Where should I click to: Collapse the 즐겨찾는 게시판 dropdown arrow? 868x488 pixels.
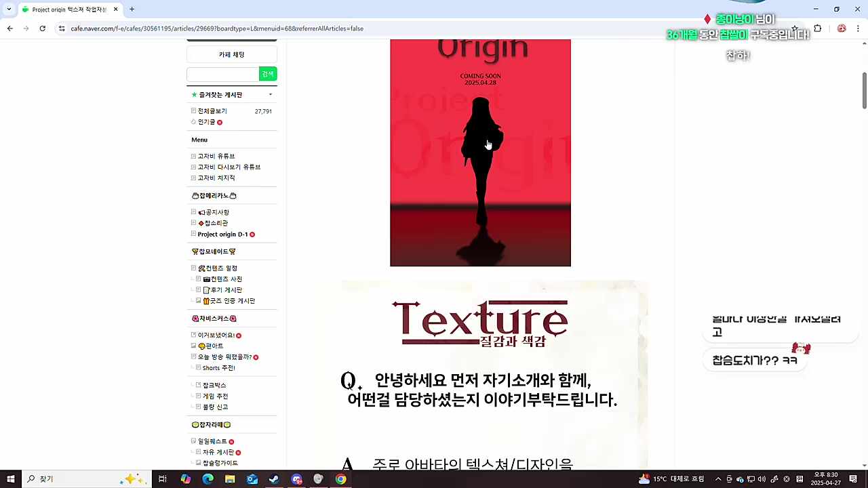tap(271, 95)
